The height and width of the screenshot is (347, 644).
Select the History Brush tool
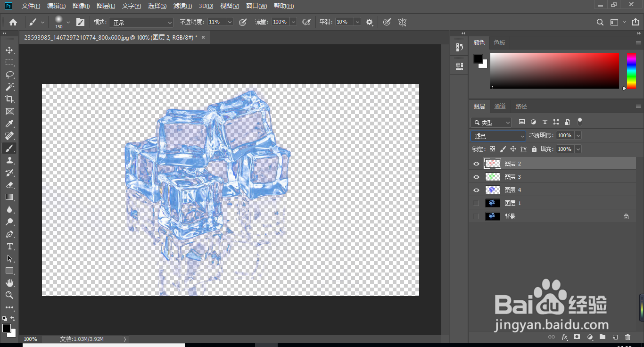(x=9, y=173)
